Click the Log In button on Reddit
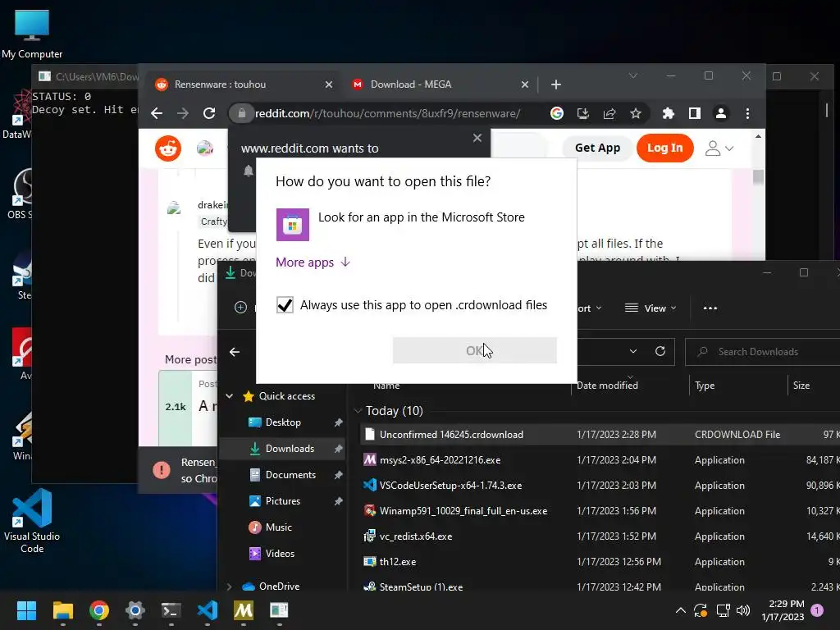Screen dimensions: 840x630 pyautogui.click(x=664, y=148)
